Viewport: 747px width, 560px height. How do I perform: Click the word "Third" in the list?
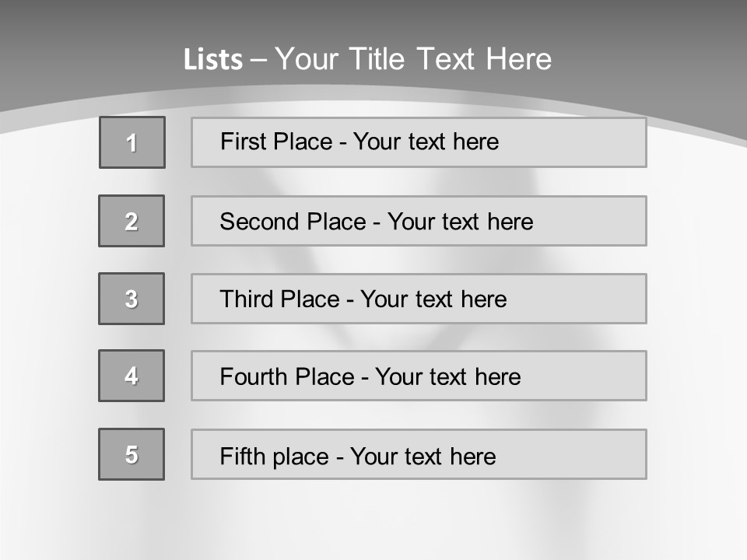click(x=247, y=299)
